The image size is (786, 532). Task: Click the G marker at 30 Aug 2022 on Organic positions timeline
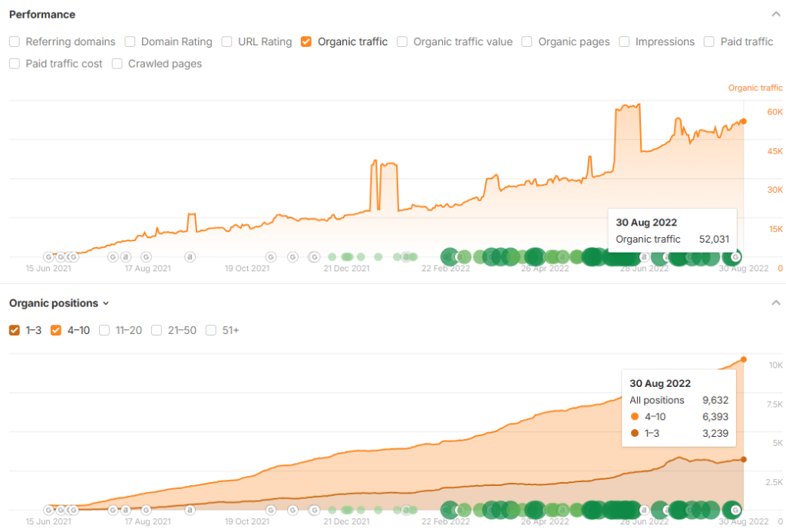[x=735, y=509]
